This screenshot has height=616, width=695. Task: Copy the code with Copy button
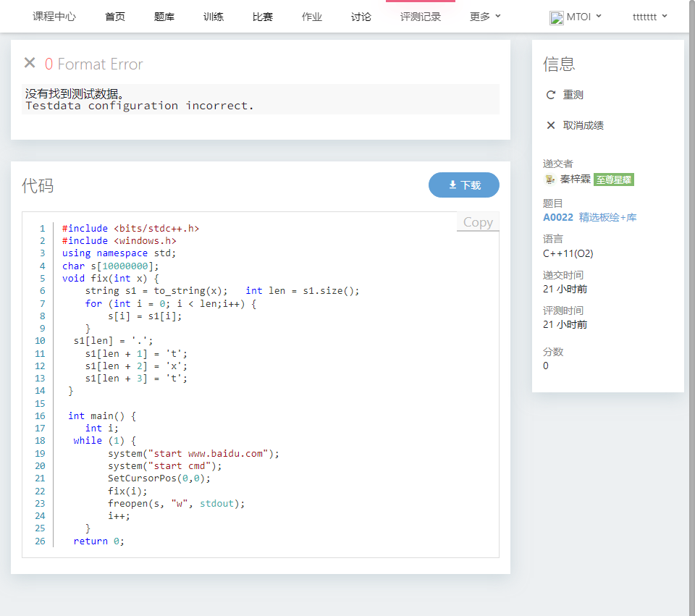pos(478,222)
